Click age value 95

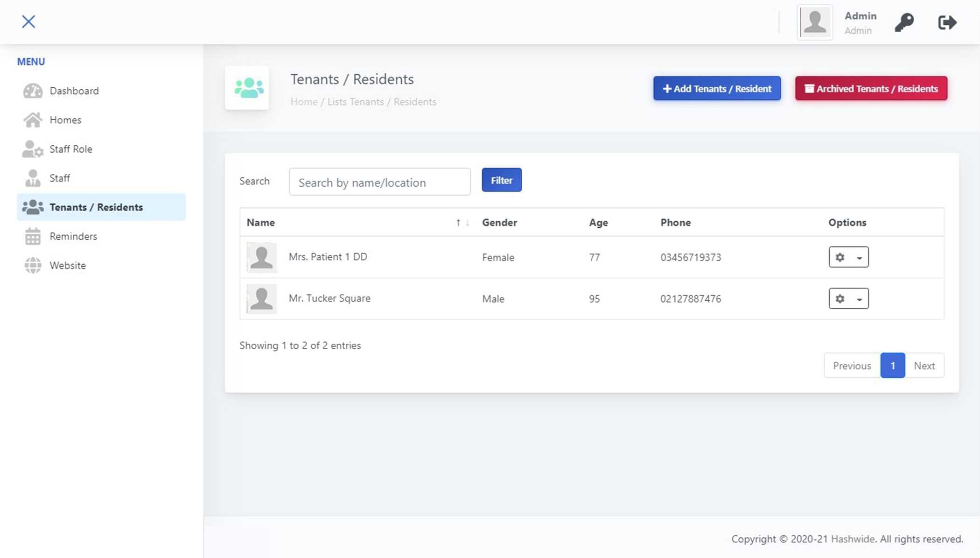pyautogui.click(x=594, y=299)
